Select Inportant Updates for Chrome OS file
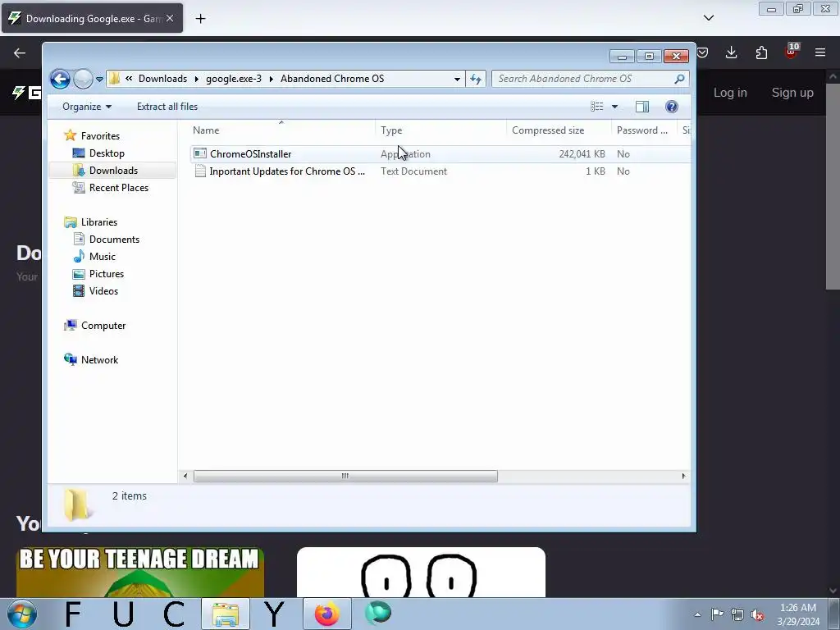 (x=287, y=171)
